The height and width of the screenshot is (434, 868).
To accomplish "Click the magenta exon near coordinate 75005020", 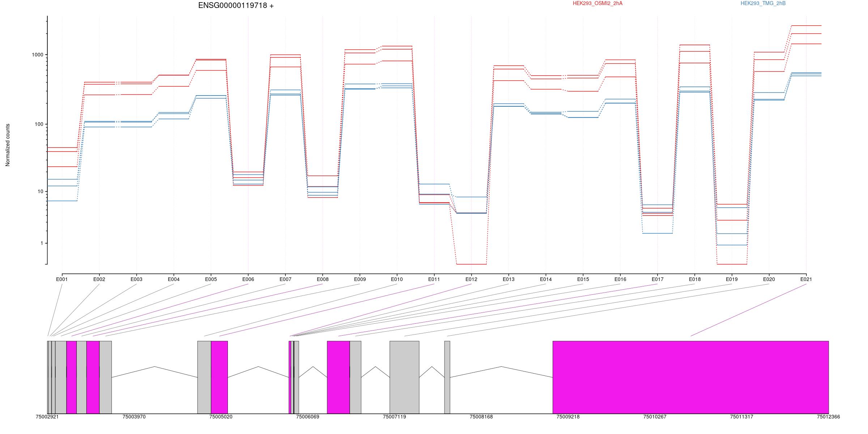I will [x=219, y=377].
